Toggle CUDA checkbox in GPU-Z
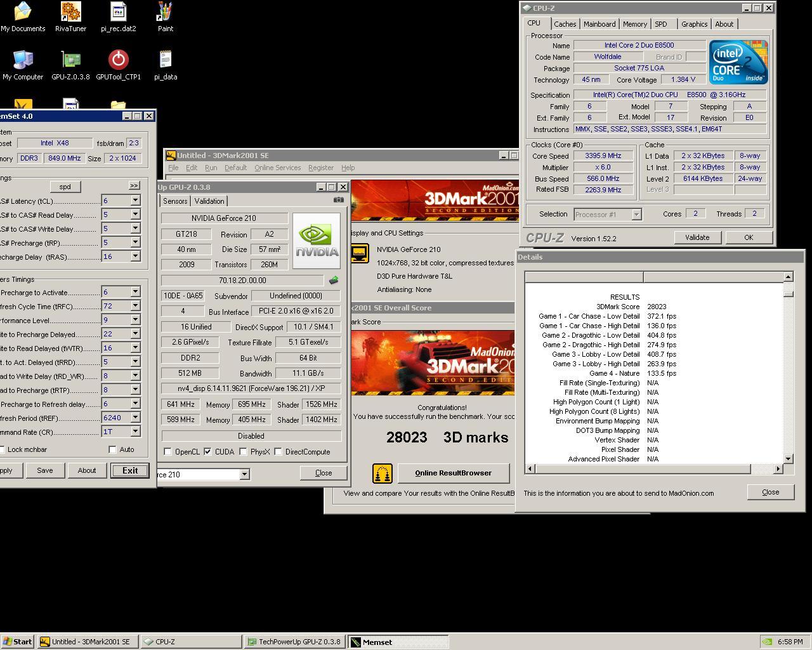812x650 pixels. point(207,452)
